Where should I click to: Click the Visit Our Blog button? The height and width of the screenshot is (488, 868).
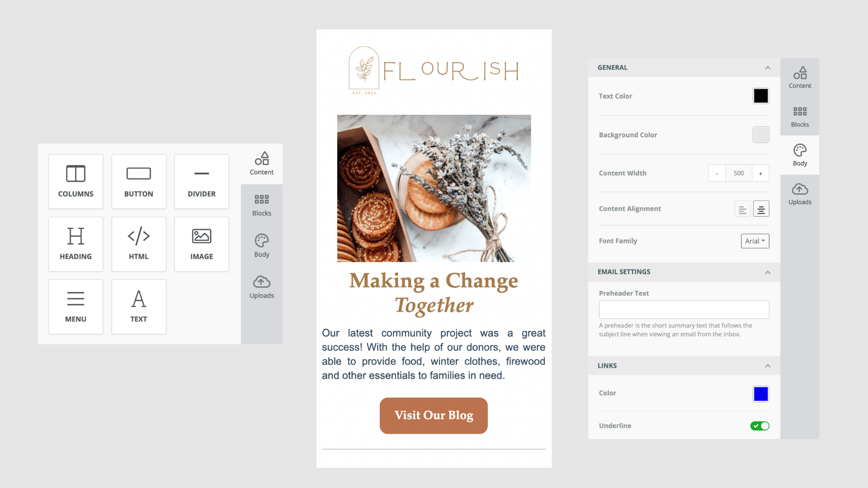(x=434, y=415)
